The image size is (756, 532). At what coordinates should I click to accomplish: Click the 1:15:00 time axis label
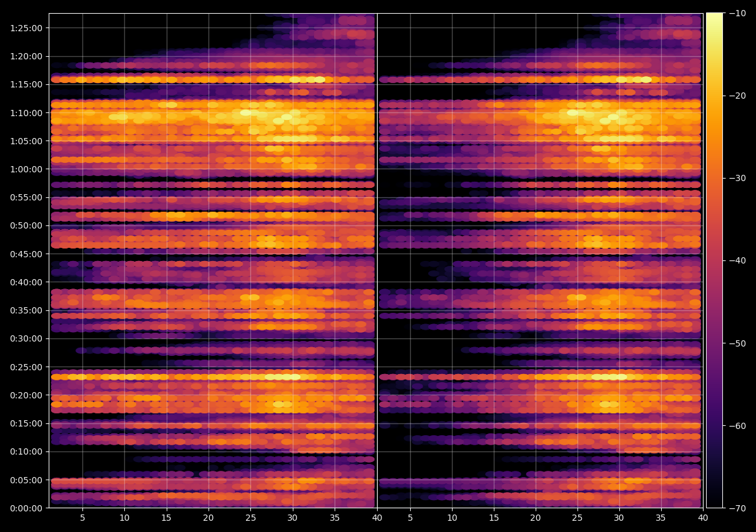[x=26, y=84]
